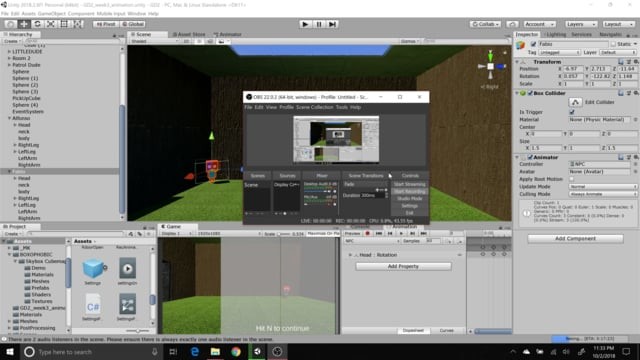
Task: Click Start Streaming in OBS
Action: 409,184
